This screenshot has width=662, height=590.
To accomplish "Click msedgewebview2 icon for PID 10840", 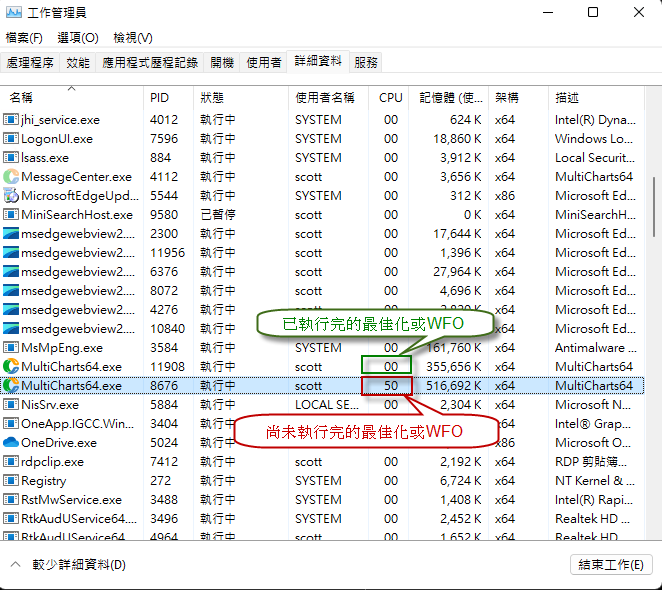I will tap(11, 329).
